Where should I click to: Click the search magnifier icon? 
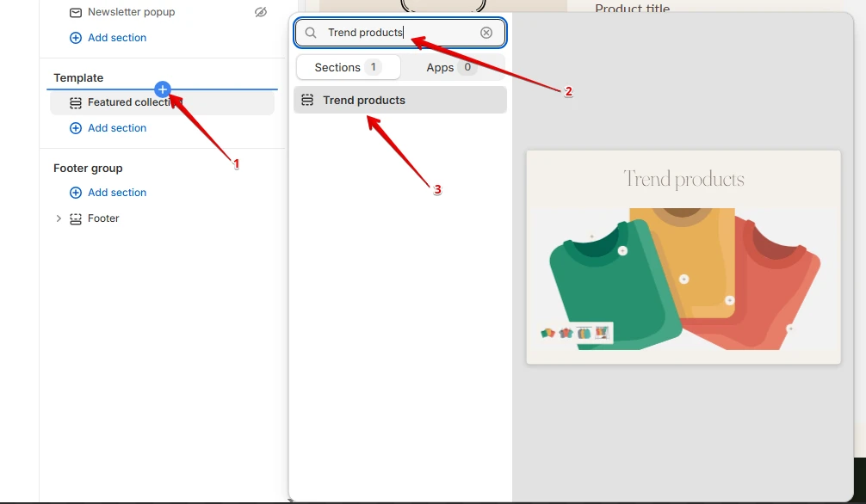coord(311,33)
